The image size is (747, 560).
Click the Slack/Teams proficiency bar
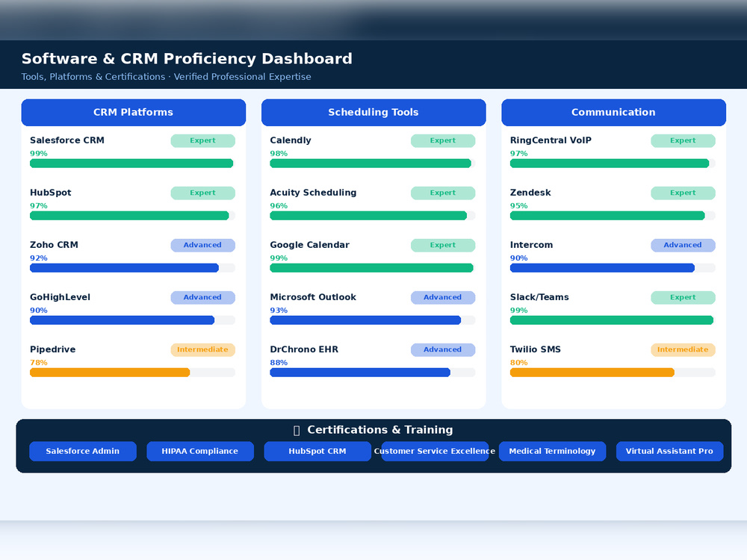613,320
